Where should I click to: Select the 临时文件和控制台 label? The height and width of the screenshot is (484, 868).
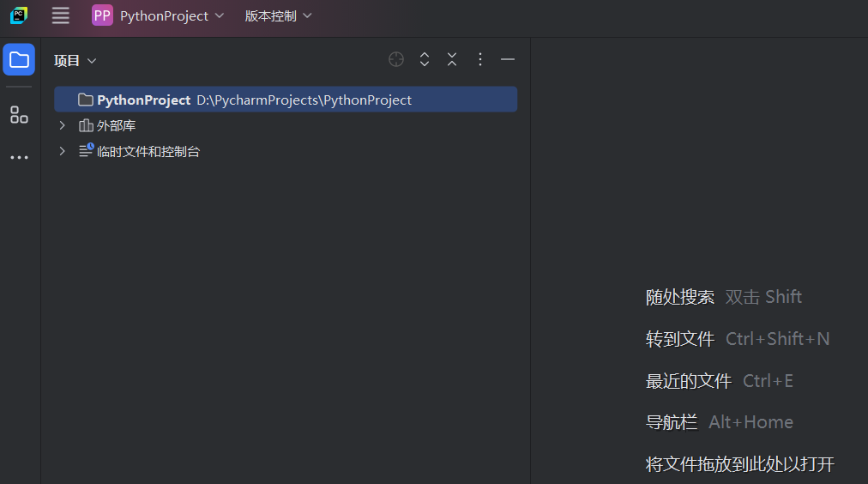148,152
